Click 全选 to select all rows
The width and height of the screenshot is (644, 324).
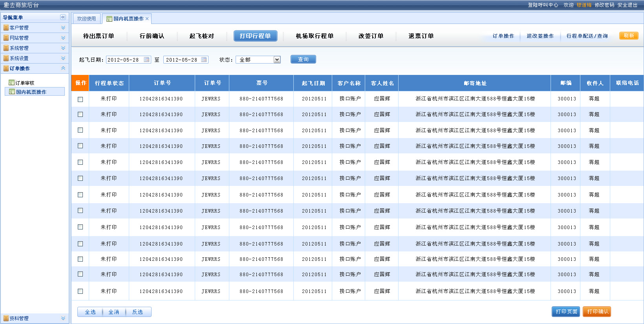(x=90, y=312)
